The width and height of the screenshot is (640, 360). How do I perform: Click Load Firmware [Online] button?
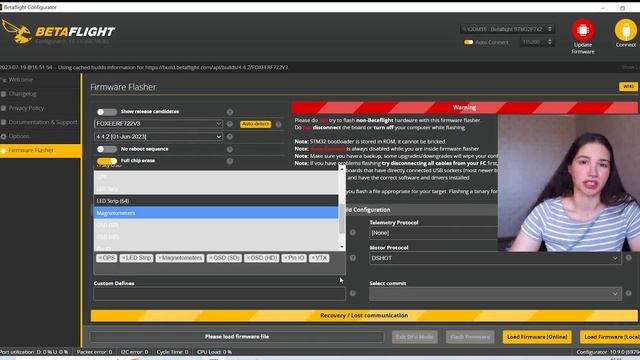click(537, 337)
